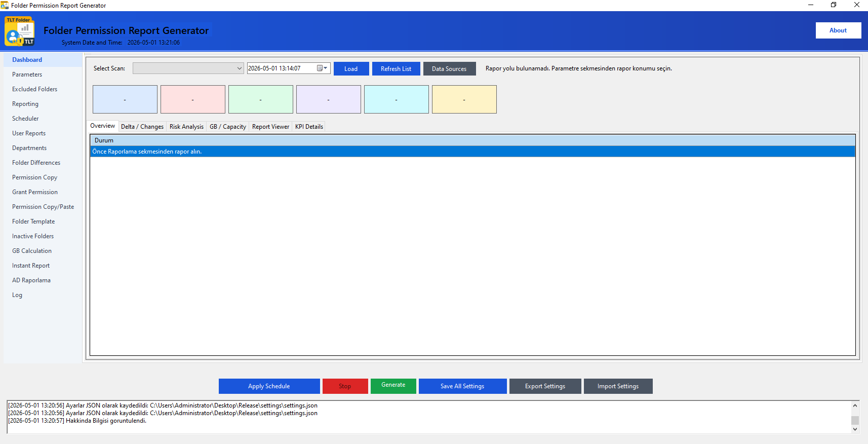Click Export Settings button
Image resolution: width=868 pixels, height=444 pixels.
(545, 386)
